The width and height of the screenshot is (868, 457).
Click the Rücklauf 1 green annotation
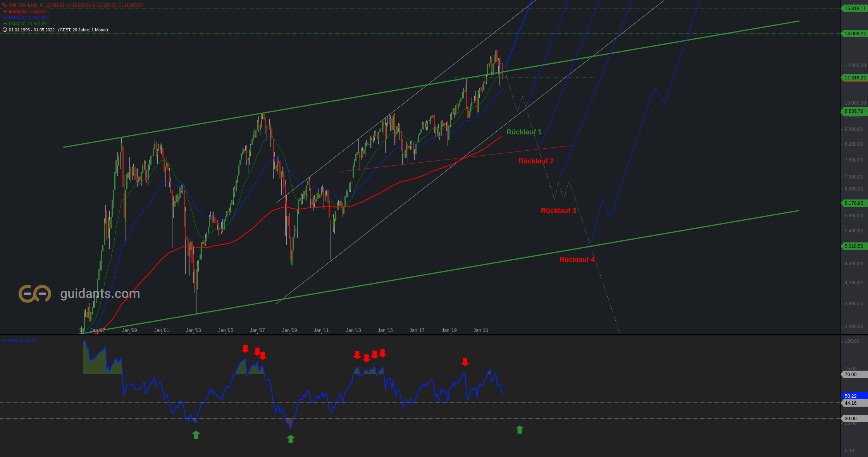click(524, 132)
